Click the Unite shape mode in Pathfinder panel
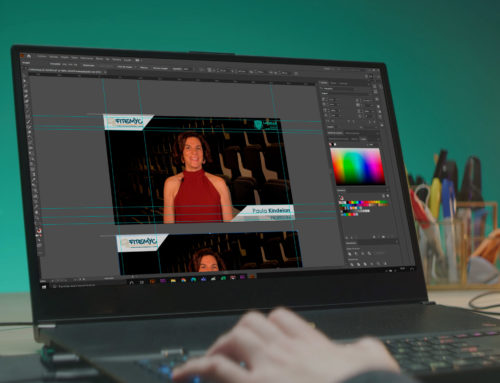 pos(350,254)
